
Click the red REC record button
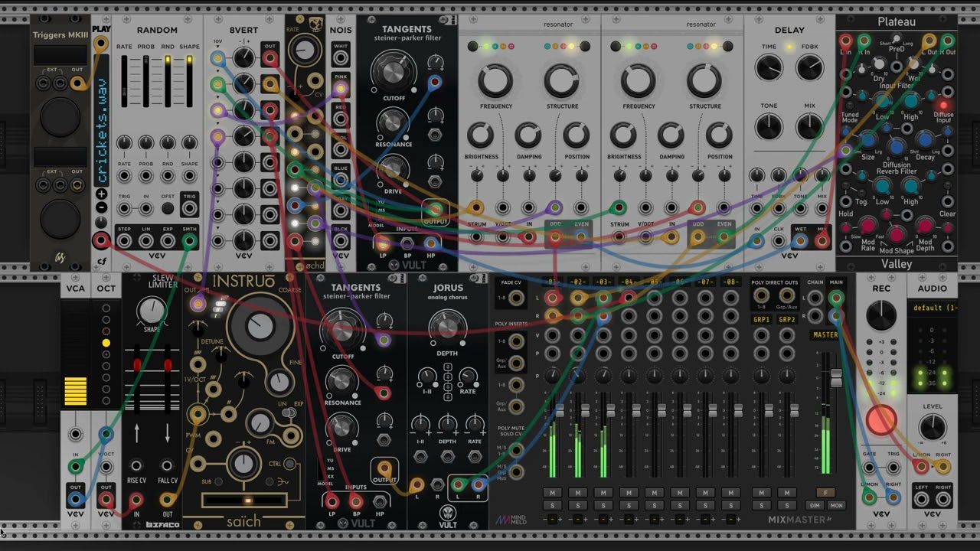pyautogui.click(x=881, y=419)
